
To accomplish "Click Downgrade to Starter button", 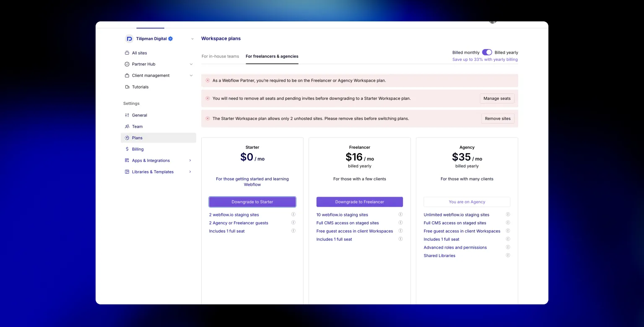I will coord(252,202).
